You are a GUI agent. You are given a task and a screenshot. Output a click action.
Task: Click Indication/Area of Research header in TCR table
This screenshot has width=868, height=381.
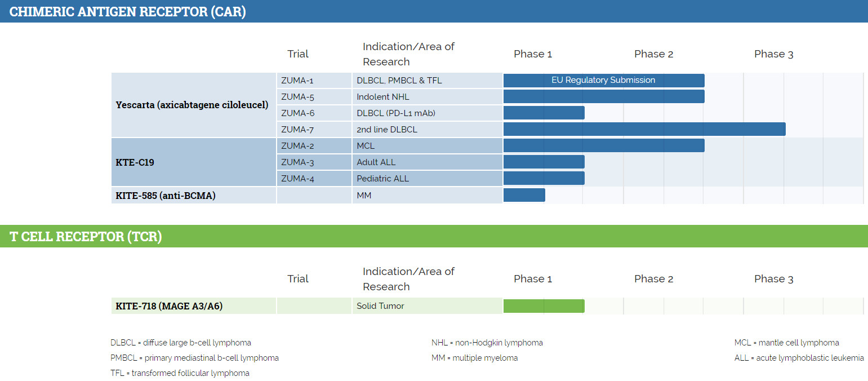[408, 279]
